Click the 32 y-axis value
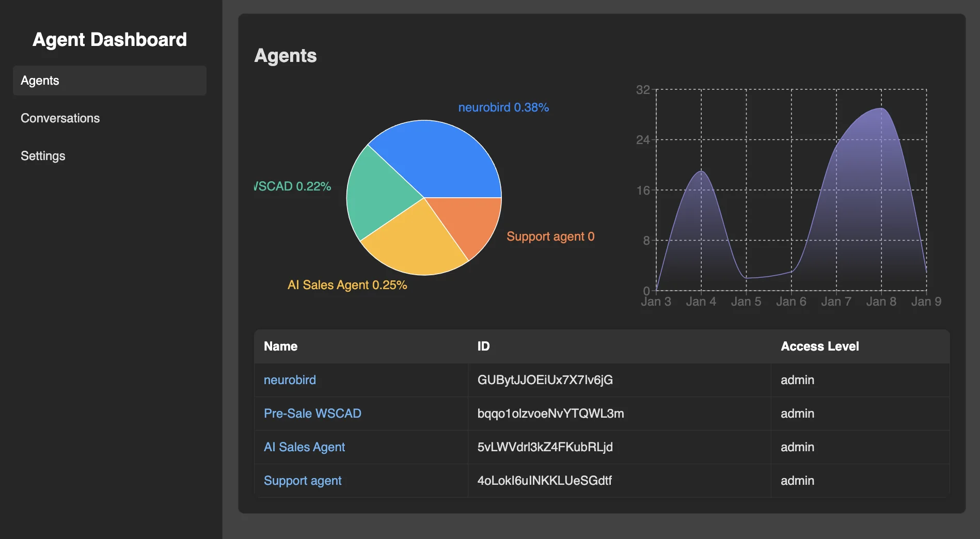This screenshot has height=539, width=980. pyautogui.click(x=643, y=90)
